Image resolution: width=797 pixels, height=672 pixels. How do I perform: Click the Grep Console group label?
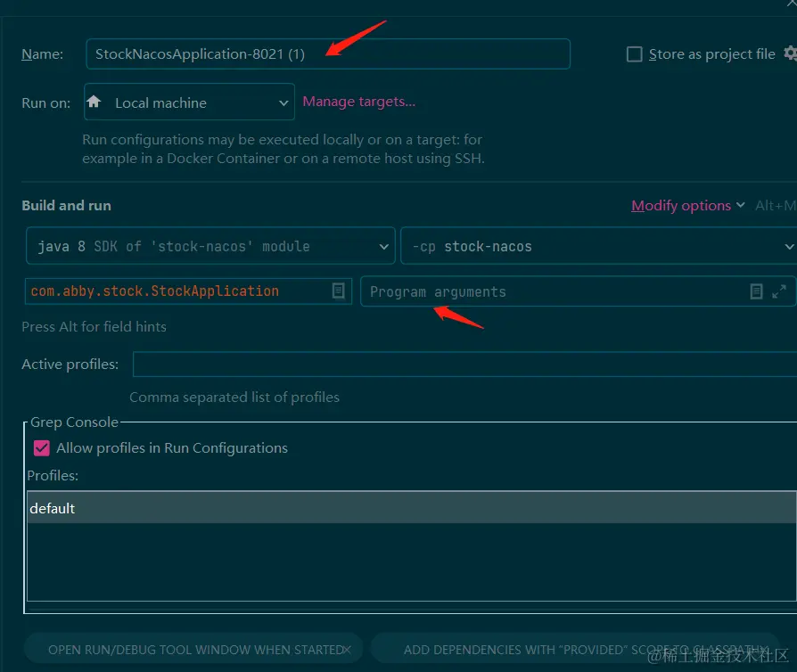[x=74, y=422]
